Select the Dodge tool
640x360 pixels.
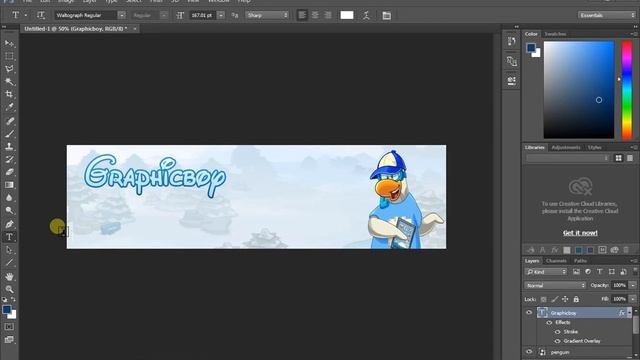[9, 211]
